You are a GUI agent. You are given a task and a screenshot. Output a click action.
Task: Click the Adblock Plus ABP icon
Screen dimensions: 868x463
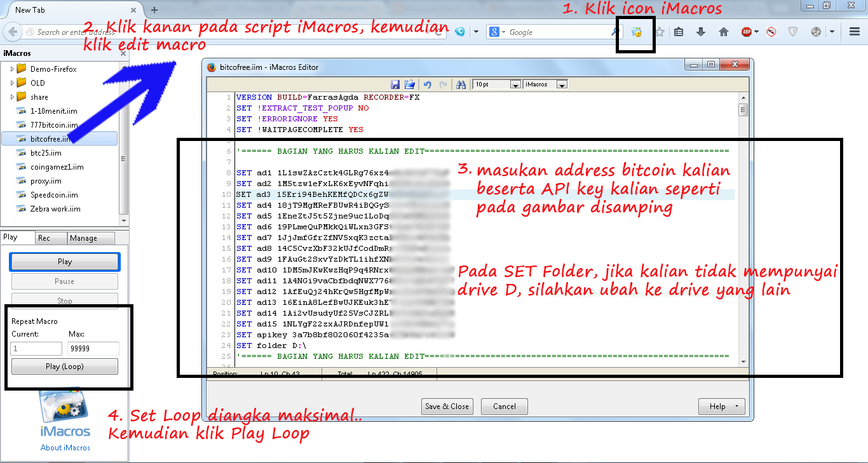[745, 31]
